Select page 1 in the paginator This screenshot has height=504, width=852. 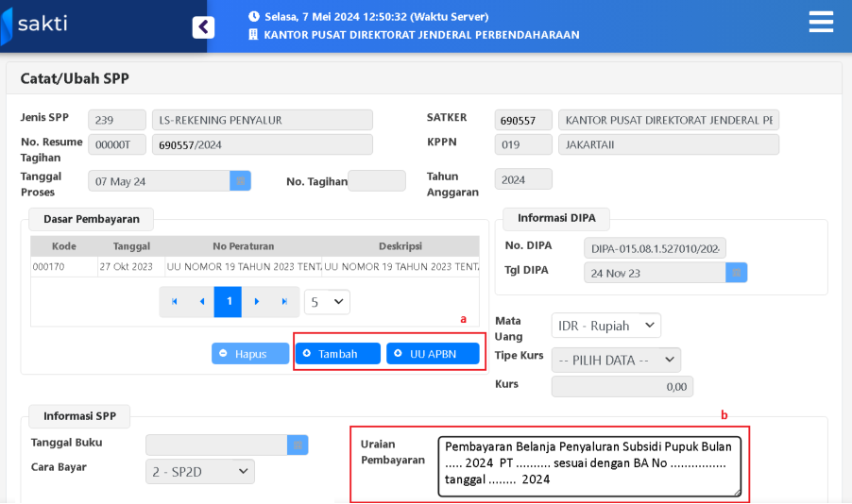point(228,302)
